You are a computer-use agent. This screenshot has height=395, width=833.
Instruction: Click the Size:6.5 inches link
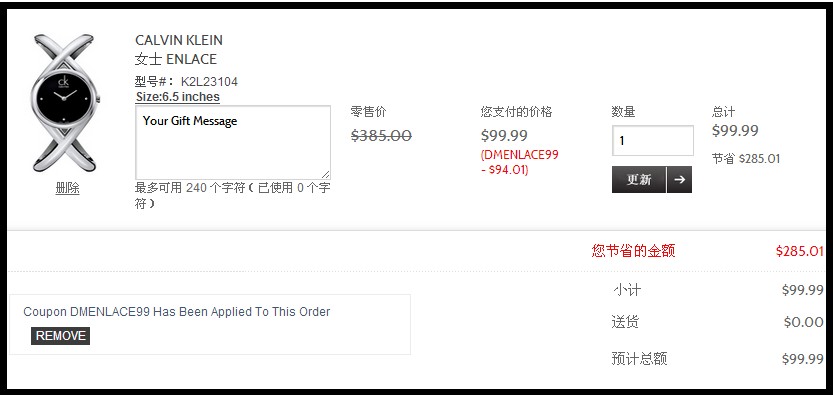(x=178, y=97)
